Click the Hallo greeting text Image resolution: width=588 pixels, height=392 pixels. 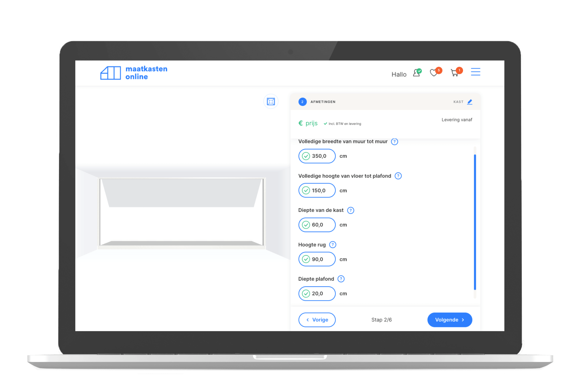399,74
